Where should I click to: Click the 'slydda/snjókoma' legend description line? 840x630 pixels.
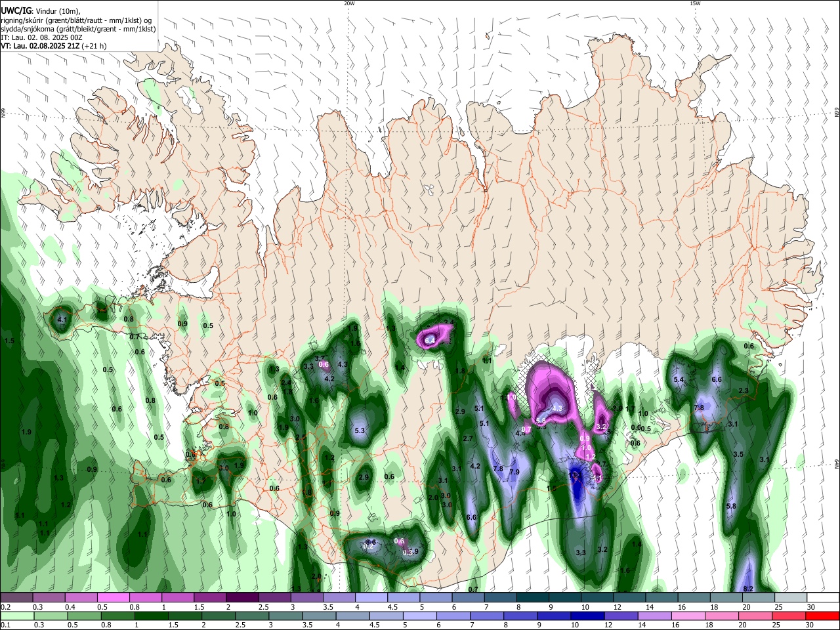tap(78, 29)
